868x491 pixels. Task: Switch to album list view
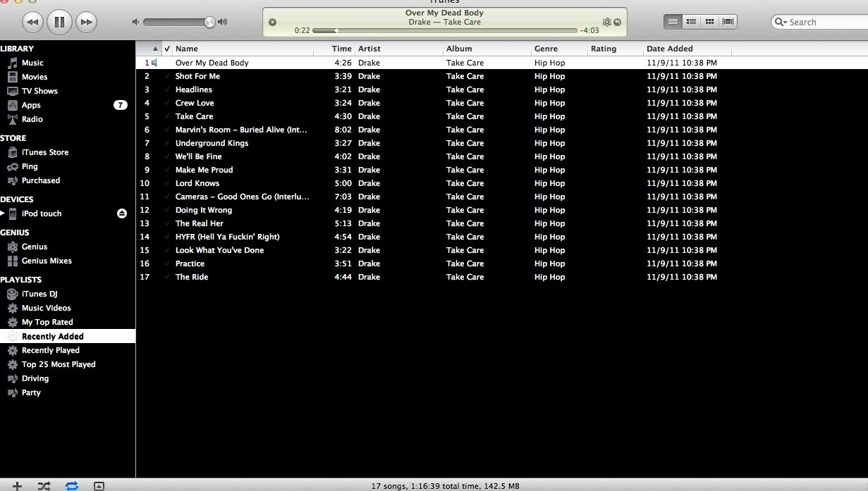click(692, 22)
